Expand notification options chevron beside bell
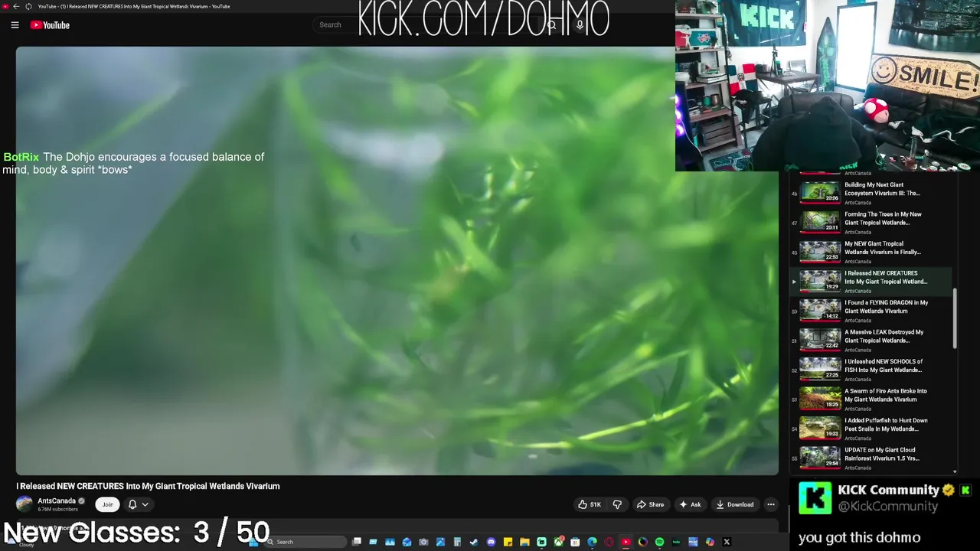Screen dimensions: 980x551 145,504
